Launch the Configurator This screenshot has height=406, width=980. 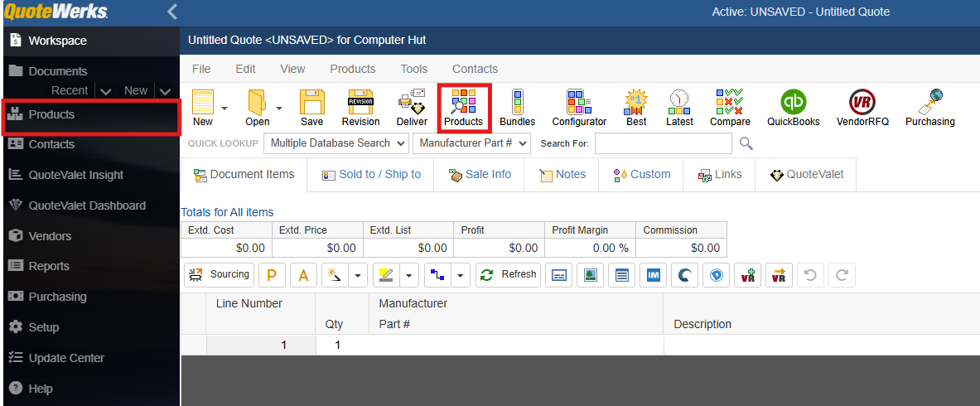click(x=579, y=108)
